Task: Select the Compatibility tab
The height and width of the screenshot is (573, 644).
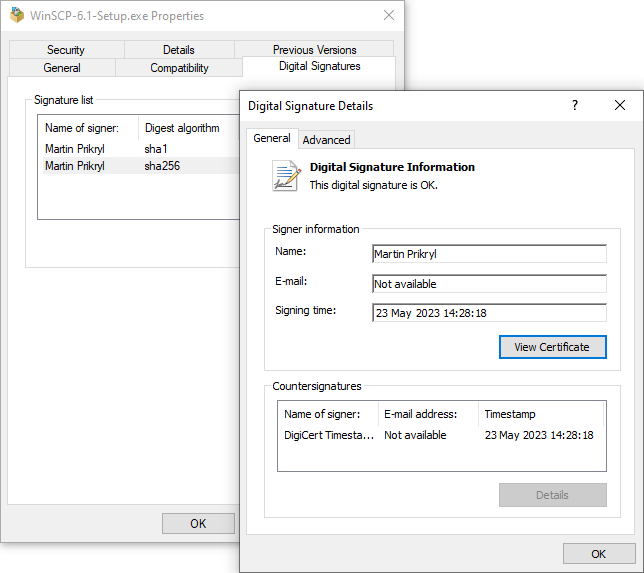Action: point(179,68)
